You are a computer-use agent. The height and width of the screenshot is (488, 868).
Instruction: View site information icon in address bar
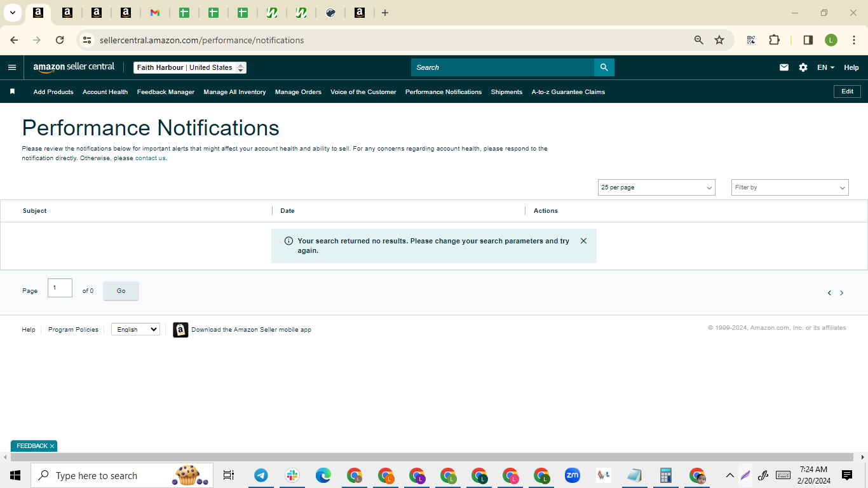[87, 40]
